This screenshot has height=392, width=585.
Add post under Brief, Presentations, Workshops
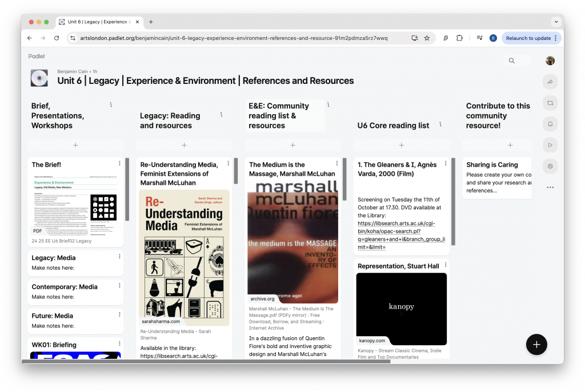click(x=75, y=145)
